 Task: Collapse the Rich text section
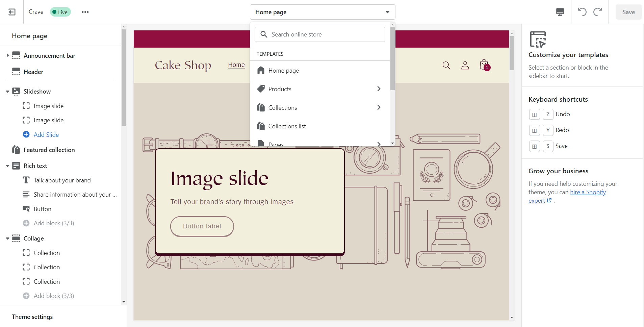[7, 166]
